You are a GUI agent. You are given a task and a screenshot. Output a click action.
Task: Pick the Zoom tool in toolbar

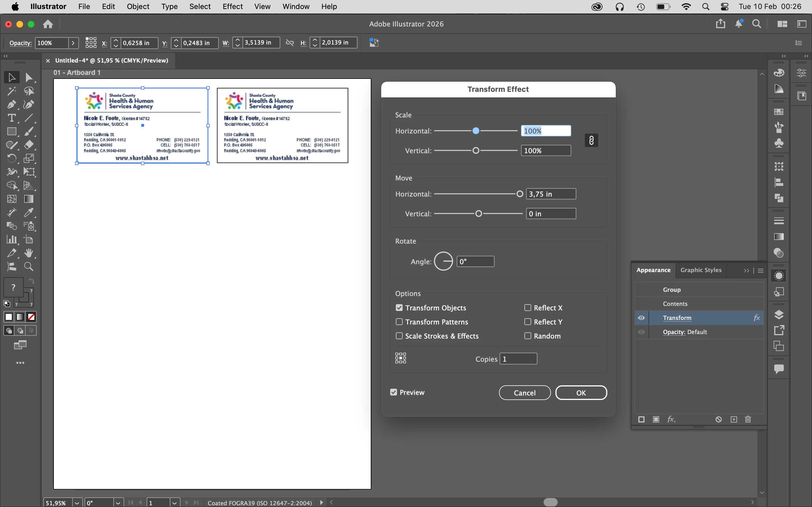point(29,266)
